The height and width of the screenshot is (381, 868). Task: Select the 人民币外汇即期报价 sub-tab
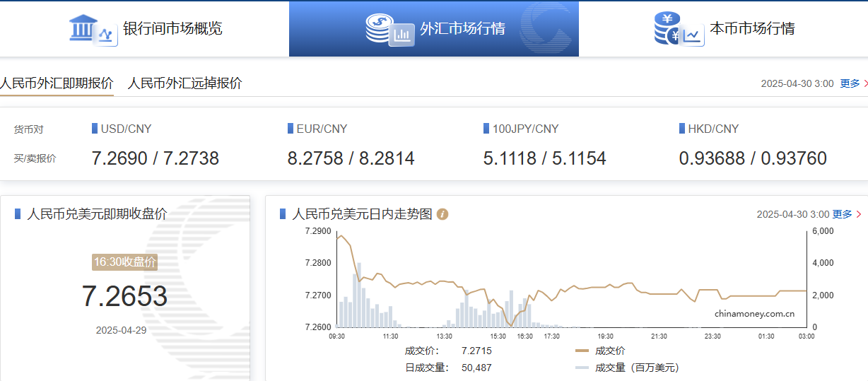57,83
